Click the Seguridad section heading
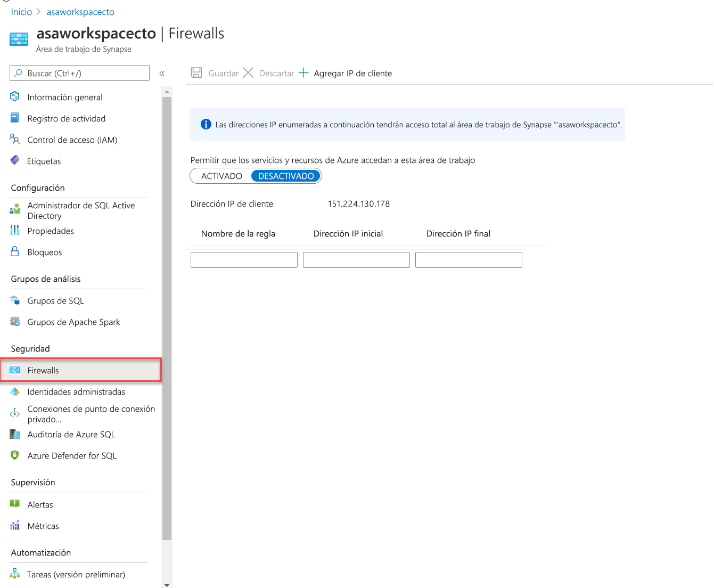 tap(30, 348)
